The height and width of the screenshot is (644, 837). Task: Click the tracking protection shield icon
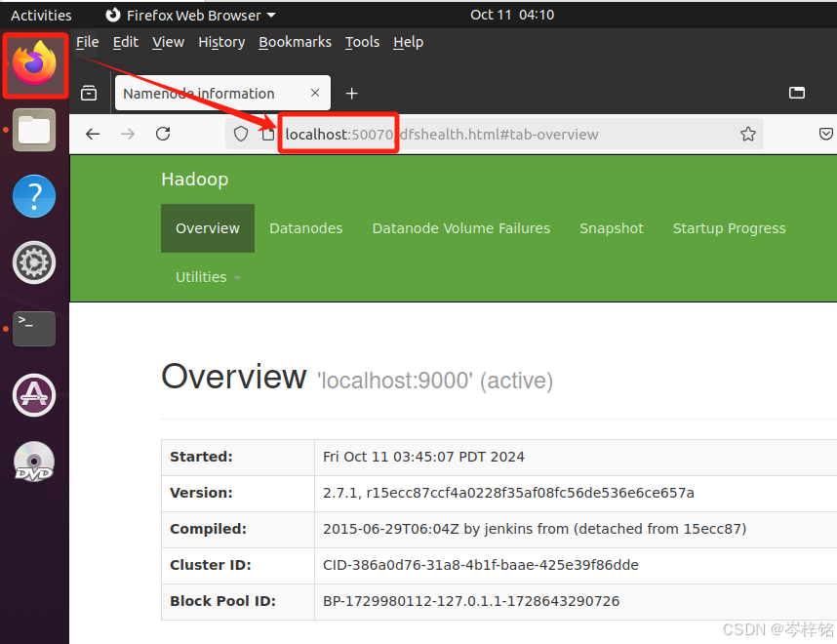click(x=241, y=134)
